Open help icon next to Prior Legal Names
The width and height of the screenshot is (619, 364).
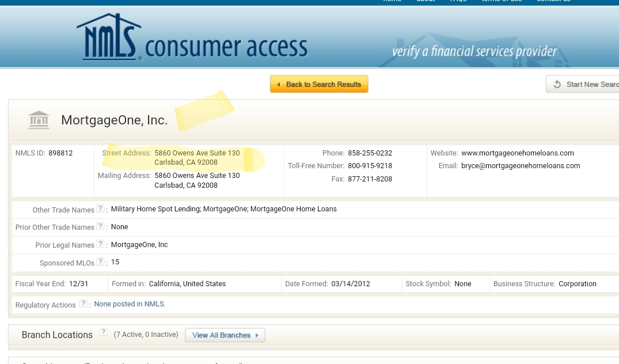[x=101, y=244]
